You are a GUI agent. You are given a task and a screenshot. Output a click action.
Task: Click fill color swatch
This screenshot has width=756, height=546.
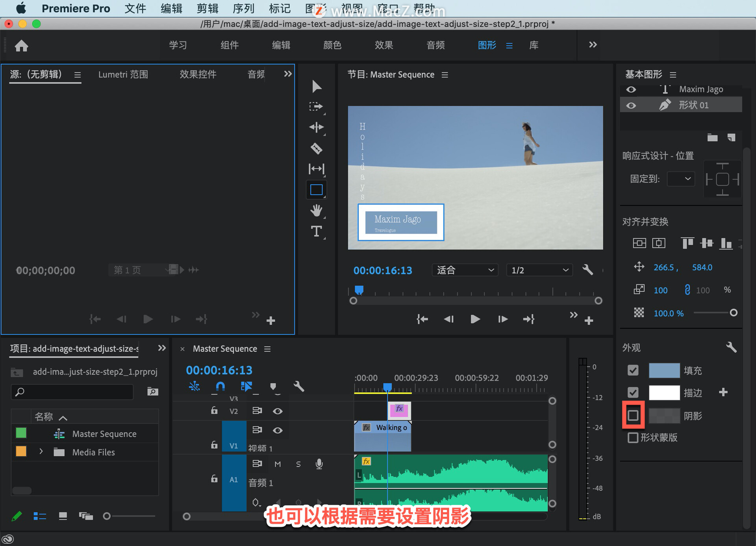[x=664, y=370]
